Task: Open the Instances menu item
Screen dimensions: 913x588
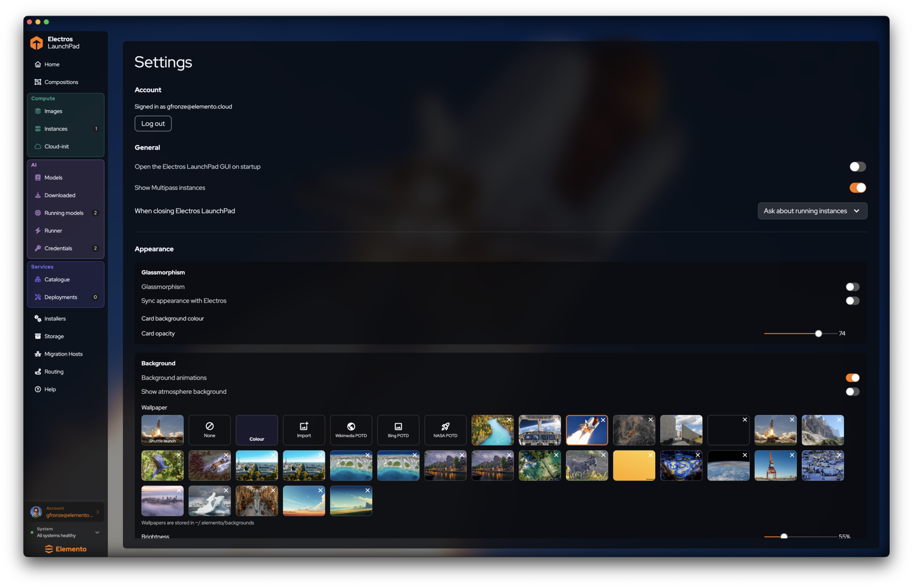Action: point(65,129)
